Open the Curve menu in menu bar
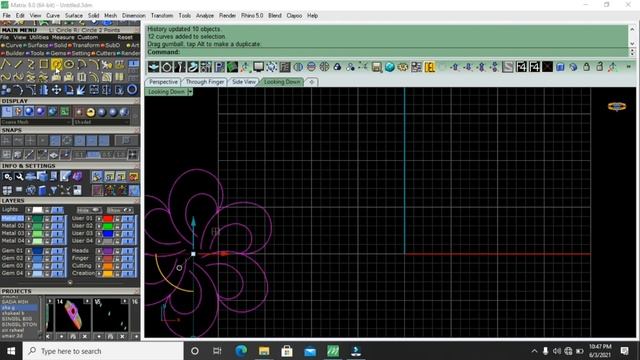Image resolution: width=640 pixels, height=360 pixels. [x=53, y=16]
